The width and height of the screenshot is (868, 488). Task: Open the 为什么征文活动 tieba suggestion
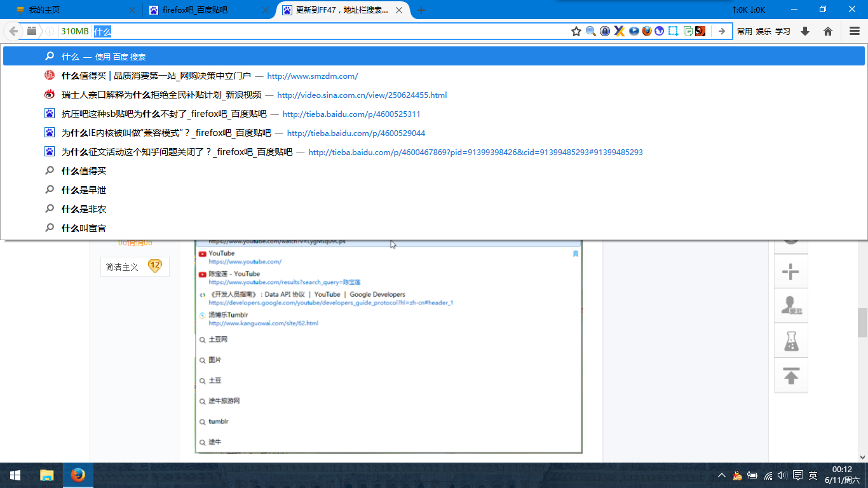tap(434, 152)
